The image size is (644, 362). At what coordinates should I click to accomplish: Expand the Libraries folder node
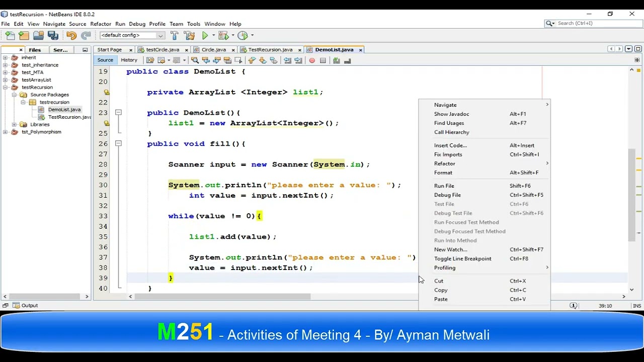pyautogui.click(x=14, y=124)
